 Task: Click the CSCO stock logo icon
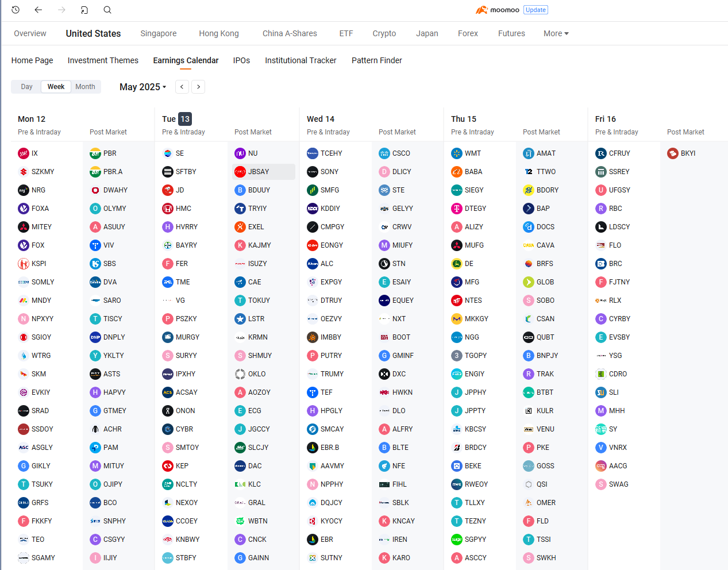click(x=384, y=153)
